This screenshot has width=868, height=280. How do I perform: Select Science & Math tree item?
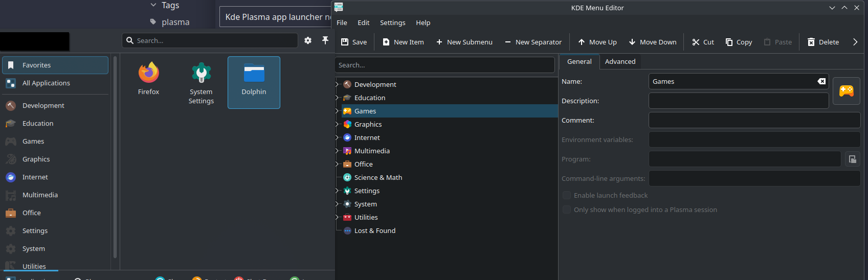click(378, 177)
